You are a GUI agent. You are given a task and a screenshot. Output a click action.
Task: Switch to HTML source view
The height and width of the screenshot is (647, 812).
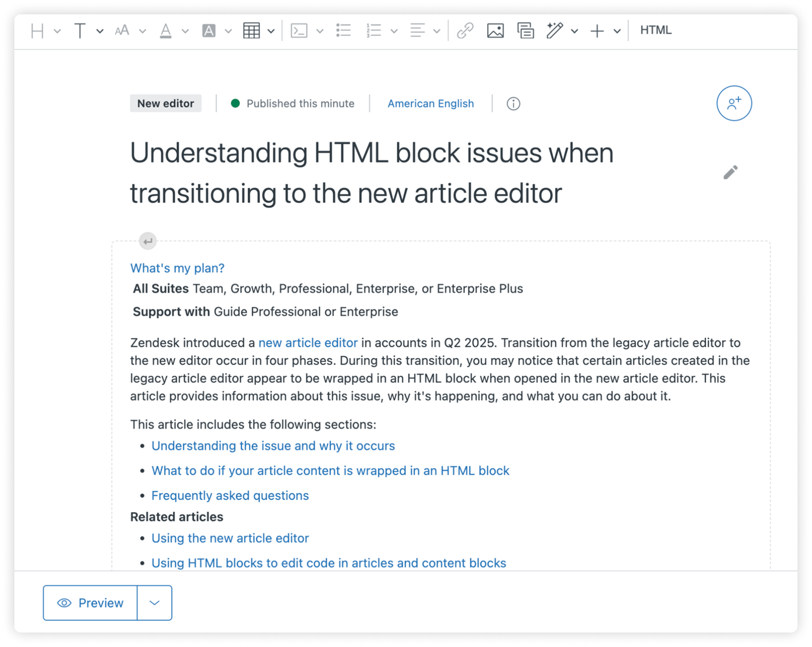656,30
